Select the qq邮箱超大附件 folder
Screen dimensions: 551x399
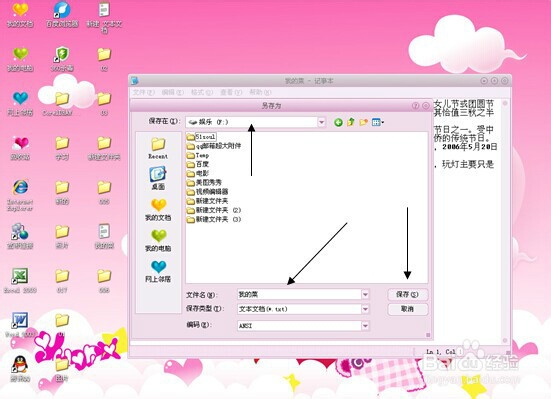(x=214, y=146)
